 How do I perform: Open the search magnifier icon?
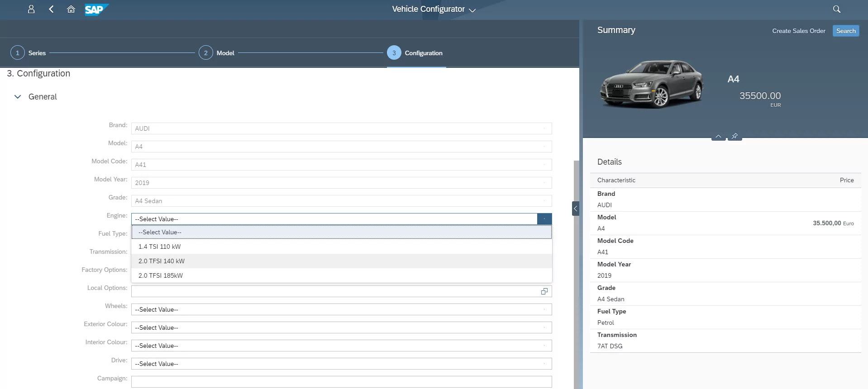(x=837, y=9)
